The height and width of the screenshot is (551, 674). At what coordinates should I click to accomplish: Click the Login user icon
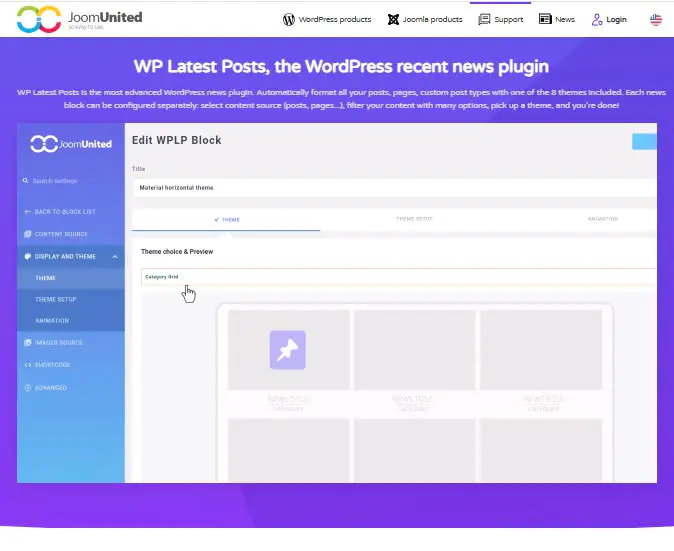tap(597, 19)
